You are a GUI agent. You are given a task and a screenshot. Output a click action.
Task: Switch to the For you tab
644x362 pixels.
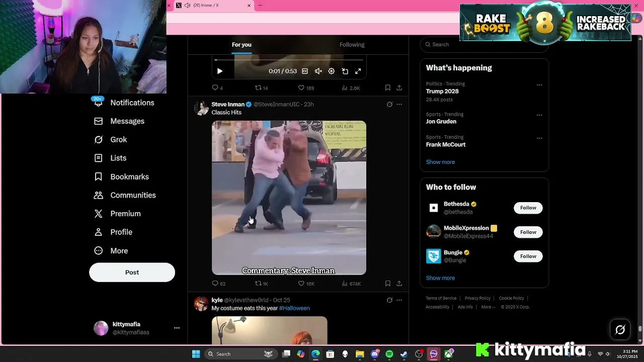point(242,45)
